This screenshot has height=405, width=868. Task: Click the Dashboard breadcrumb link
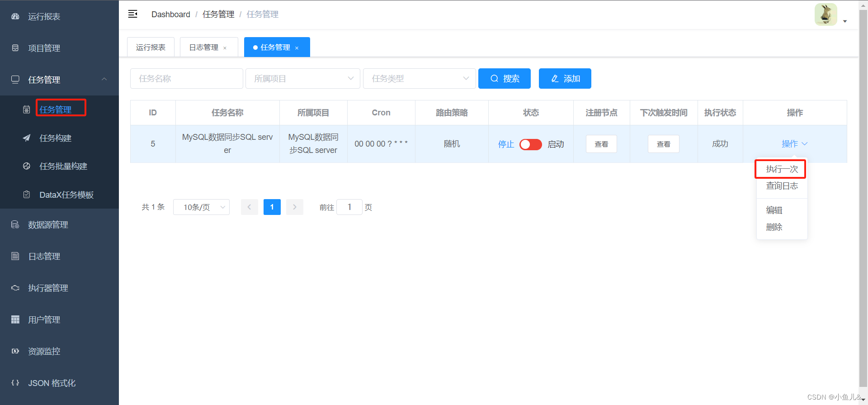(171, 14)
